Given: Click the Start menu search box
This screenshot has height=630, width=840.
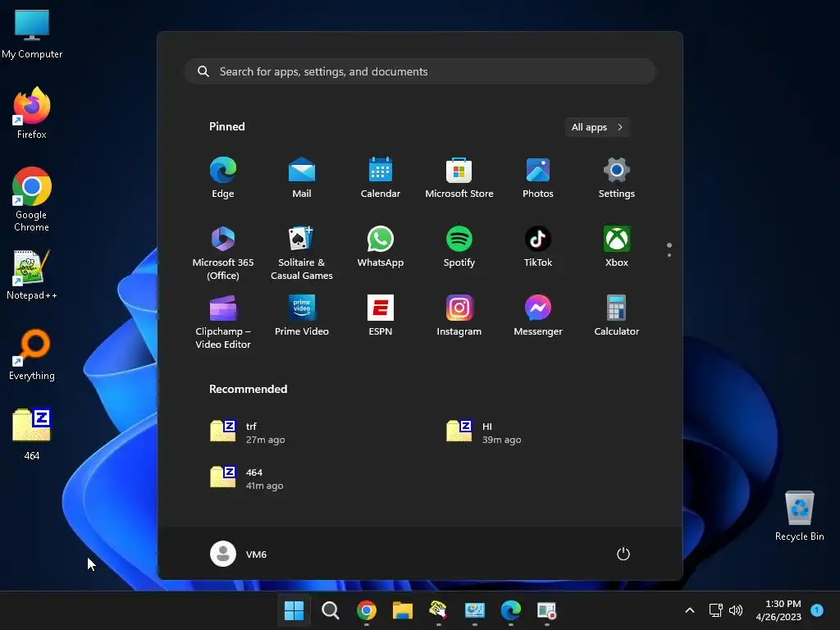Looking at the screenshot, I should click(420, 71).
